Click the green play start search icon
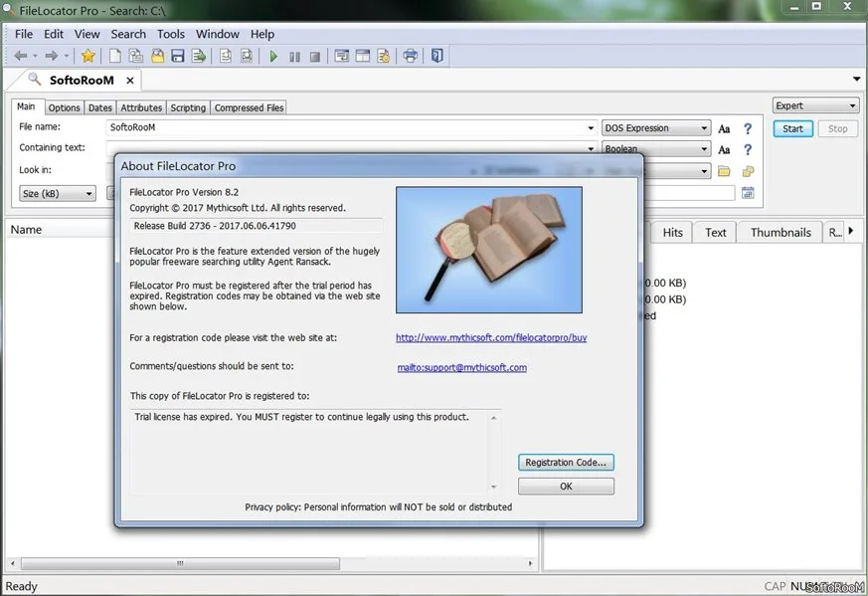This screenshot has width=868, height=596. point(272,56)
